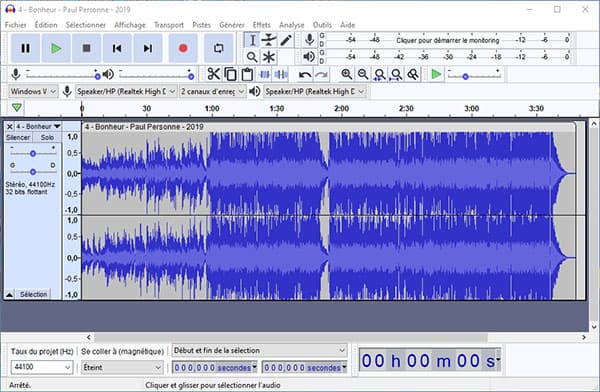The image size is (600, 392).
Task: Fit selection to window width
Action: tap(380, 74)
